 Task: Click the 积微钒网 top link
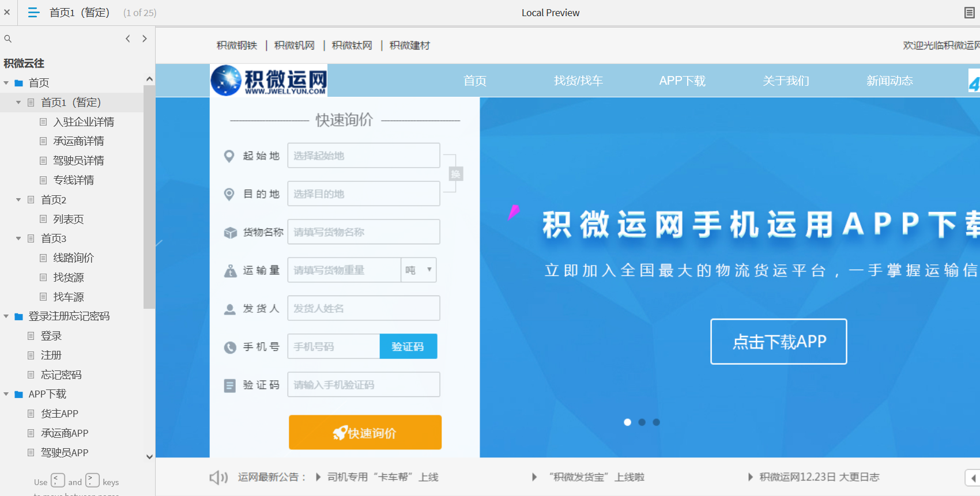tap(295, 46)
